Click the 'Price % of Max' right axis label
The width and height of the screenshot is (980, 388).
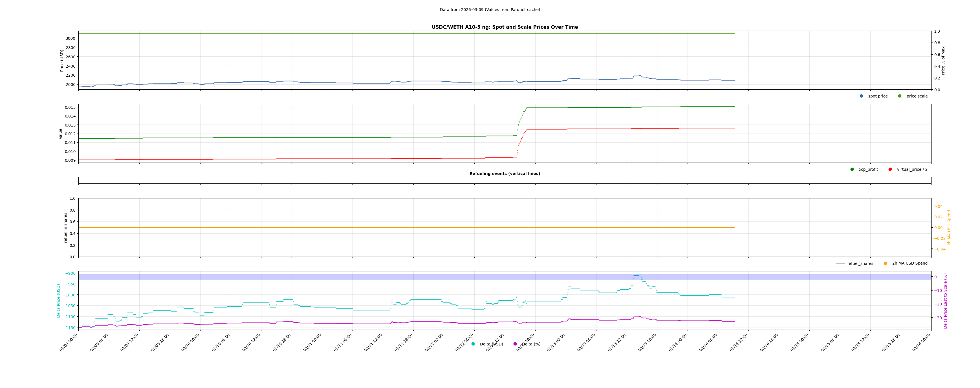click(x=943, y=60)
